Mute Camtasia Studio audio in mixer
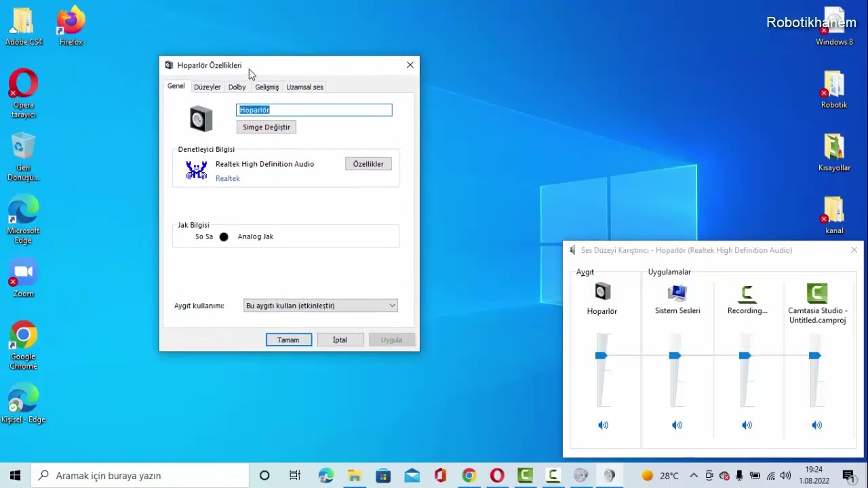 816,425
